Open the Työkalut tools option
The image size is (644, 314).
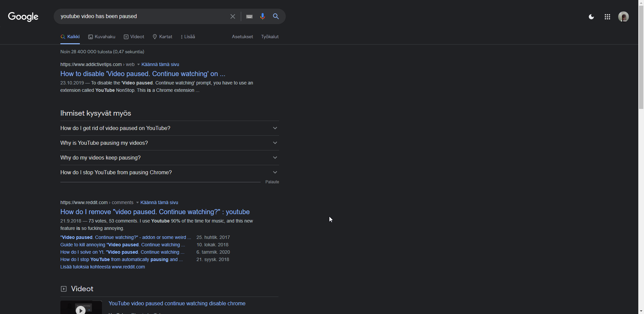270,37
